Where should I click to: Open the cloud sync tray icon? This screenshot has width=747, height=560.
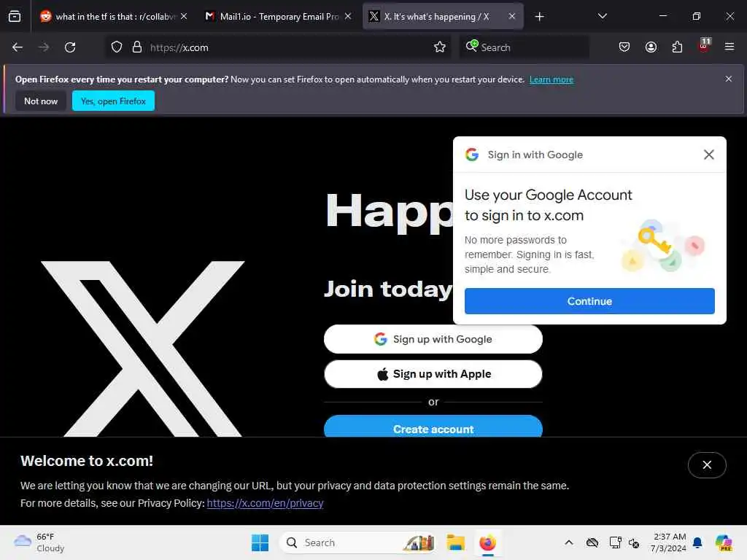point(592,542)
